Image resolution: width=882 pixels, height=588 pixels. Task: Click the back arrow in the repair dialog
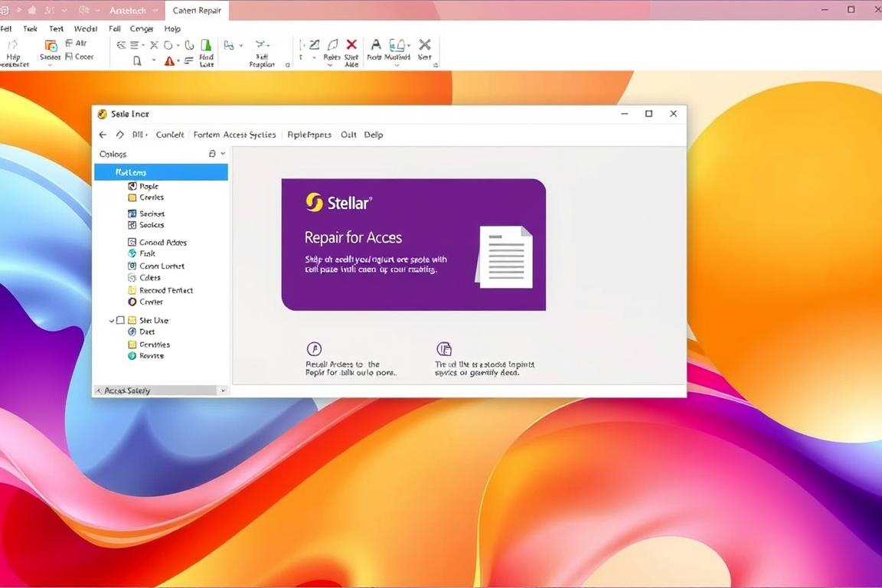click(x=103, y=134)
